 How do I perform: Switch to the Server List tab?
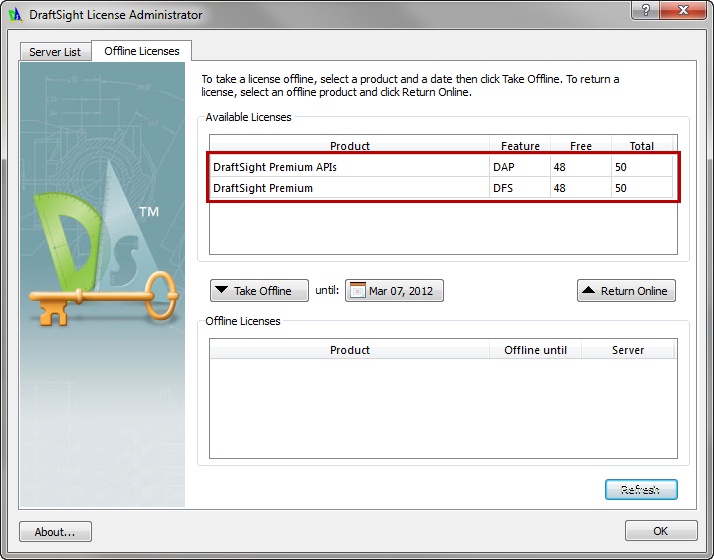tap(55, 52)
